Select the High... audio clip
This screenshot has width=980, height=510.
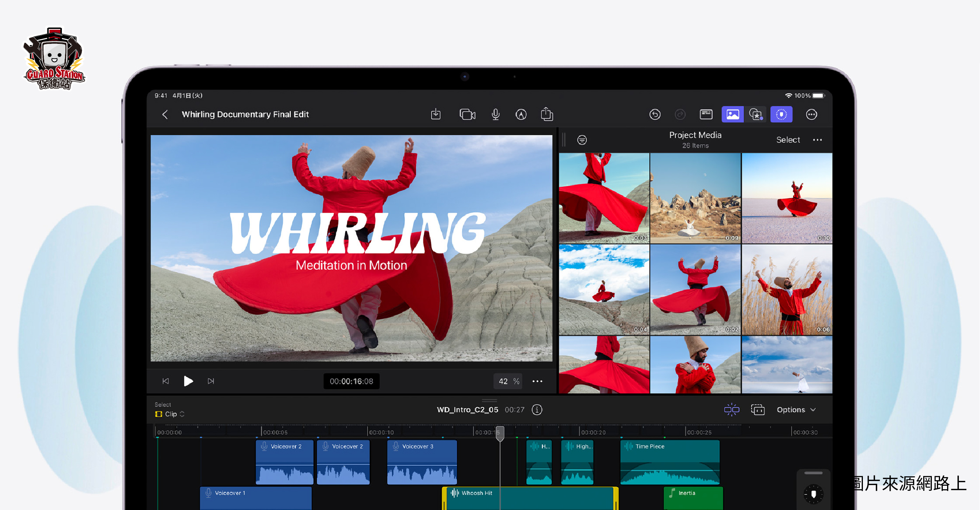[x=577, y=462]
